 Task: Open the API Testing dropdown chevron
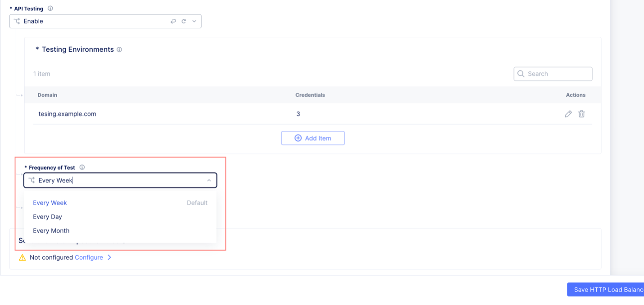click(194, 21)
